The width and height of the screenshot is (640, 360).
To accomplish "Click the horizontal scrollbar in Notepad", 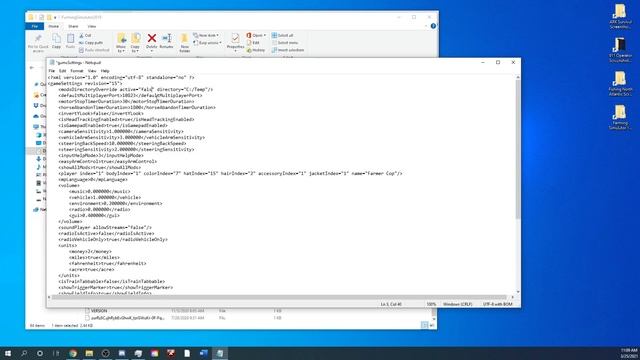I will (x=279, y=297).
